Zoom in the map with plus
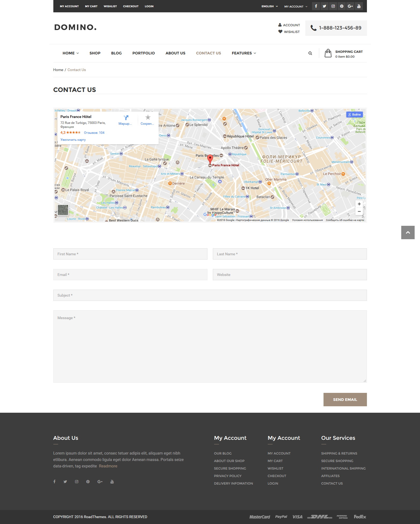Viewport: 420px width, 524px height. tap(359, 204)
